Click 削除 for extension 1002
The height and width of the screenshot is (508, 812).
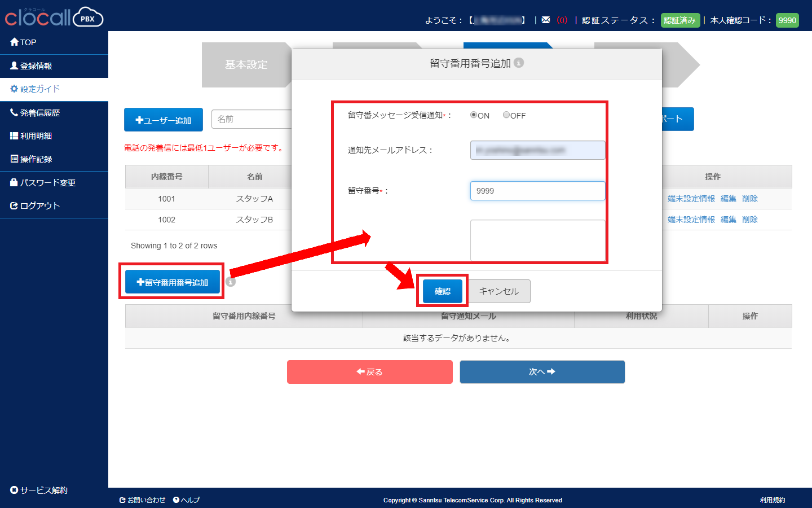click(750, 220)
